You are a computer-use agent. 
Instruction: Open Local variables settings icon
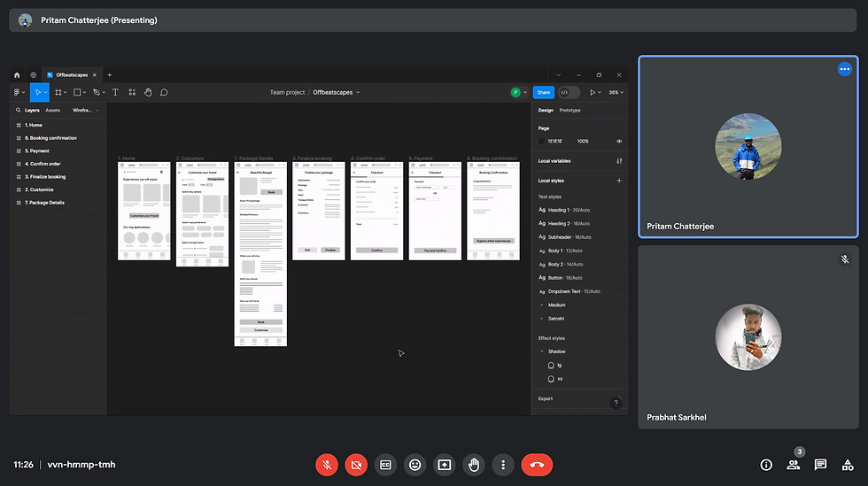coord(619,161)
